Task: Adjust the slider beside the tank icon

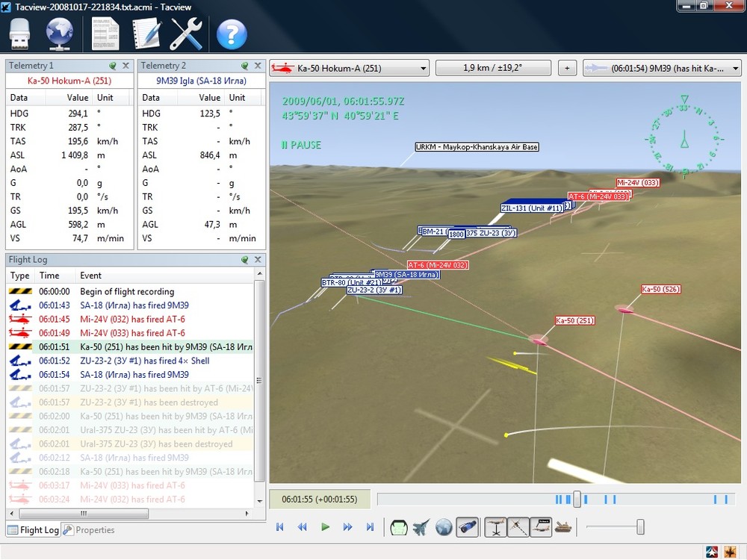Action: pyautogui.click(x=640, y=526)
